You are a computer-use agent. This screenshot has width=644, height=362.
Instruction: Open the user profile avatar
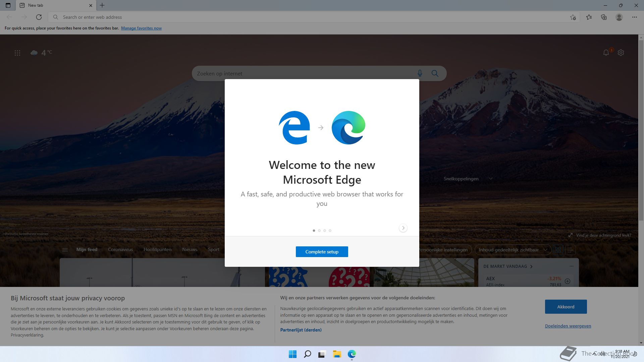(619, 17)
